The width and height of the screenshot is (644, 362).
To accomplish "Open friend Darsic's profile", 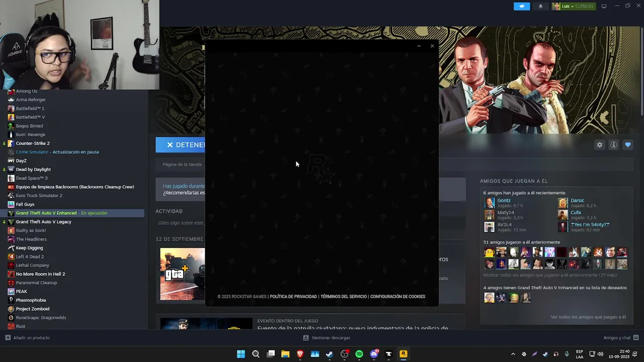I will pos(577,201).
